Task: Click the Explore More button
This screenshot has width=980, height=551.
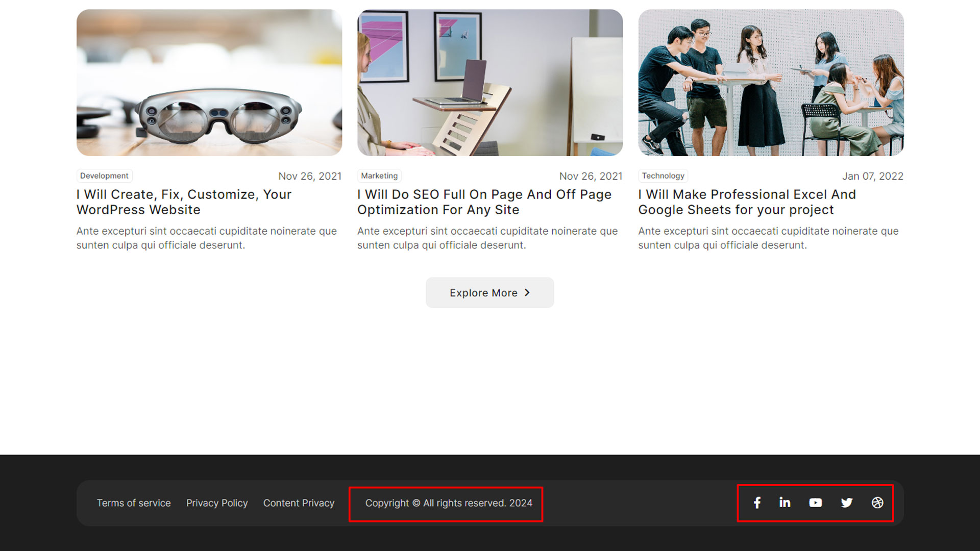Action: pos(483,293)
